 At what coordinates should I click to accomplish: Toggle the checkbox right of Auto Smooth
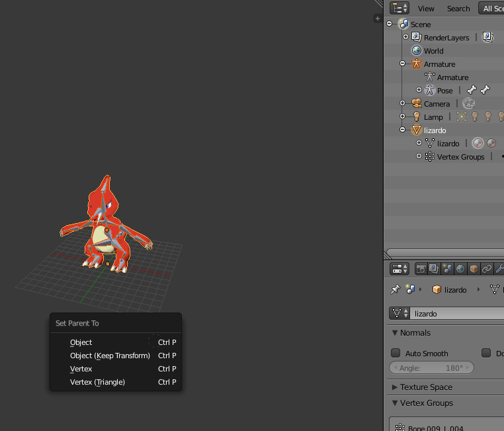486,353
